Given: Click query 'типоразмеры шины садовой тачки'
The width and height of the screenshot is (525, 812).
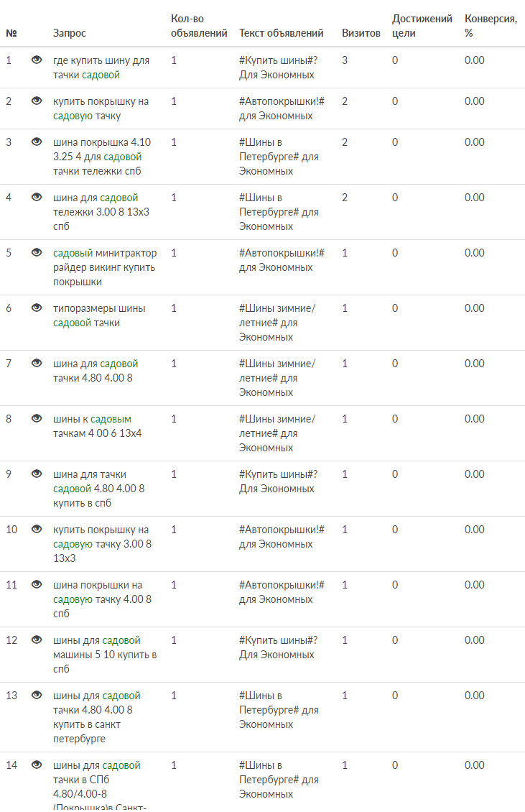Looking at the screenshot, I should pos(99,315).
